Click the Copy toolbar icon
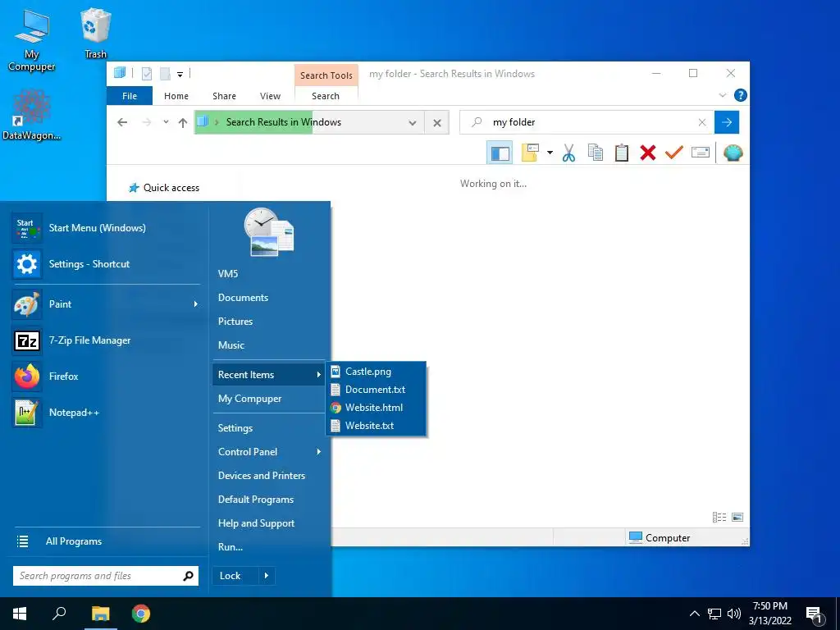The height and width of the screenshot is (630, 840). [596, 153]
